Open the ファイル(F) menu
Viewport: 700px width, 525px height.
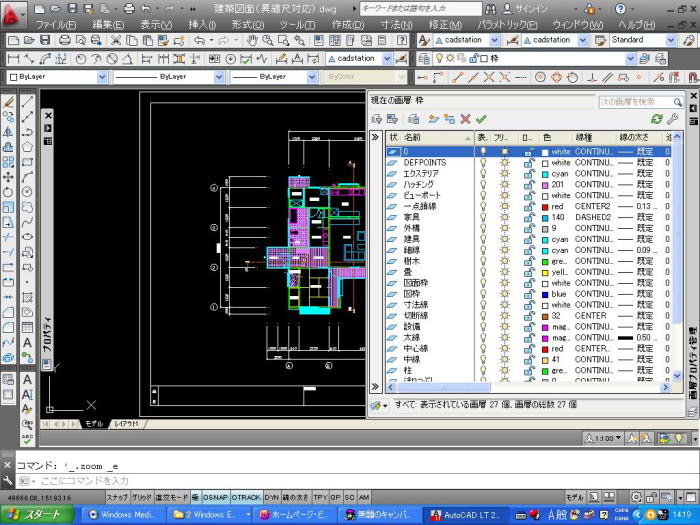[x=55, y=25]
